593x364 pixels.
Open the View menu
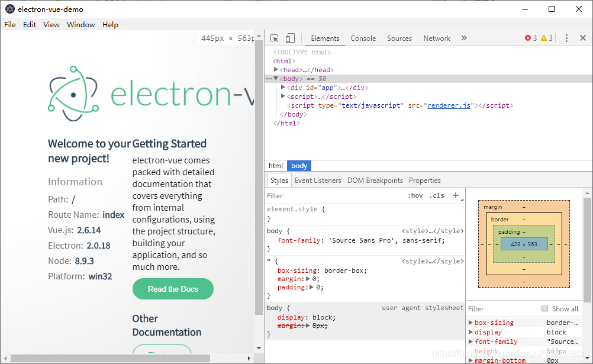(51, 25)
